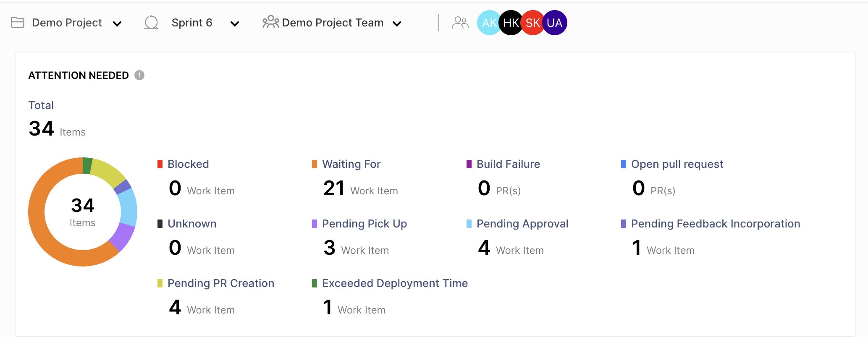Image resolution: width=868 pixels, height=337 pixels.
Task: Click the team members icon beside avatars
Action: 460,23
